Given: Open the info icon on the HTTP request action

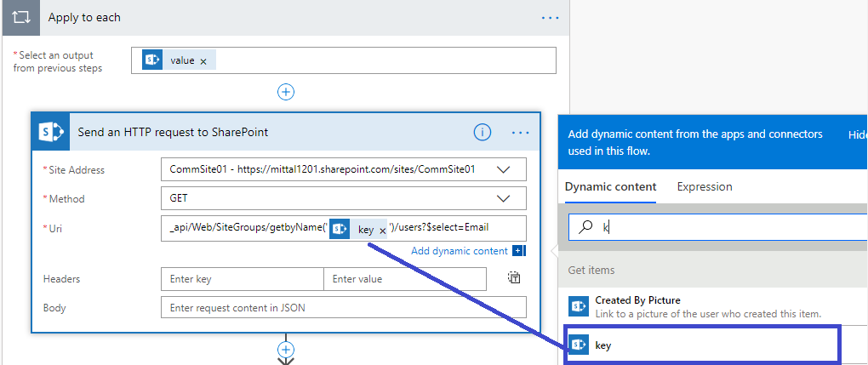Looking at the screenshot, I should [x=483, y=133].
